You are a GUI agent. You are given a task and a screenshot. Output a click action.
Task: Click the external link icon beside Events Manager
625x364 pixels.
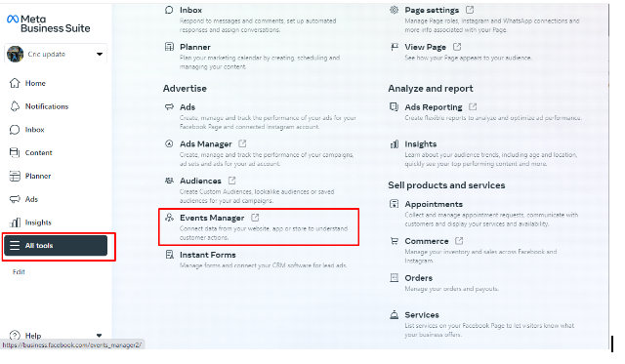pos(255,218)
